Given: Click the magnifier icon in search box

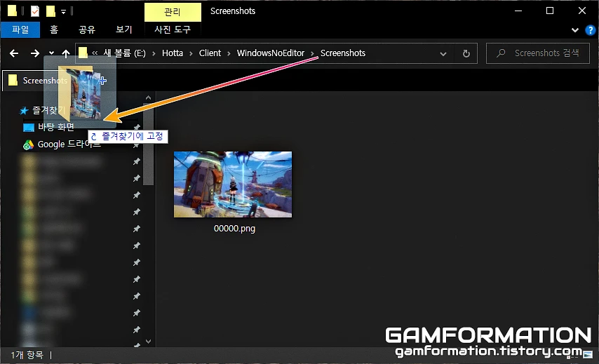Looking at the screenshot, I should coord(501,53).
